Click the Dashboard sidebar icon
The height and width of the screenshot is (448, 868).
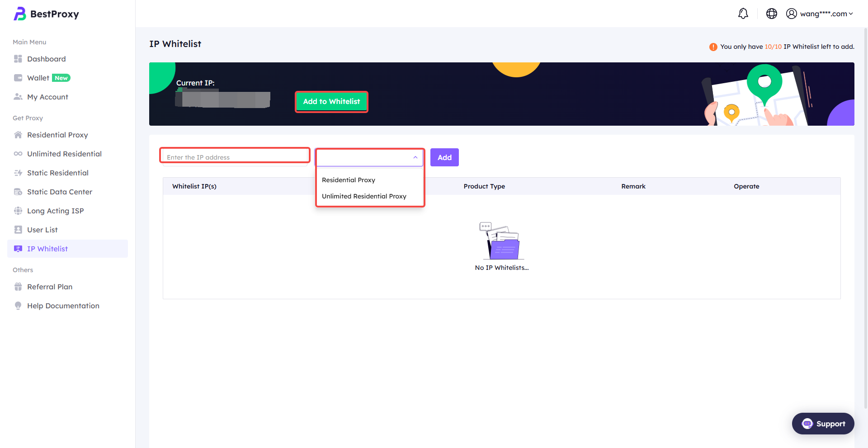tap(18, 59)
